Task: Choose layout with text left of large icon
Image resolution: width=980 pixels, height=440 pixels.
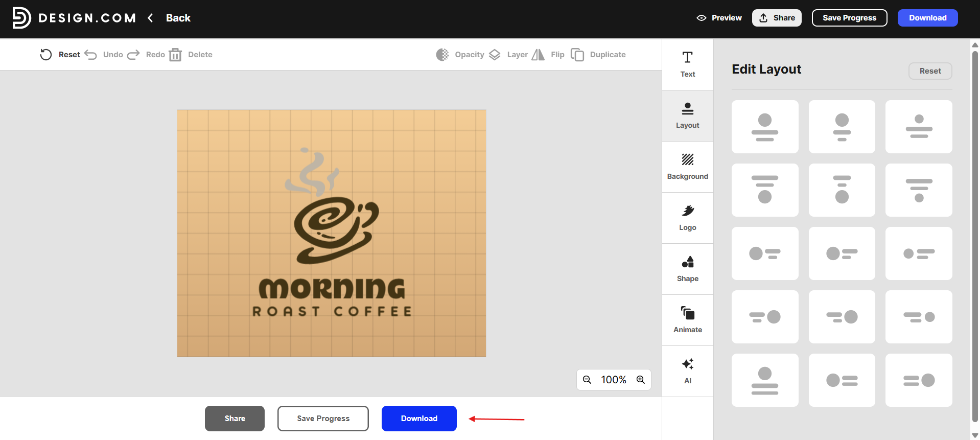Action: 765,317
